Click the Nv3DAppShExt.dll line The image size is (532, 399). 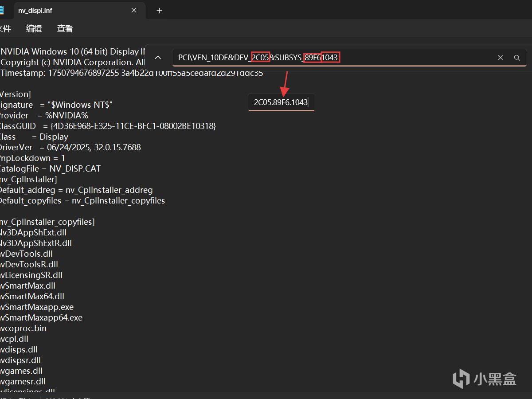click(33, 232)
